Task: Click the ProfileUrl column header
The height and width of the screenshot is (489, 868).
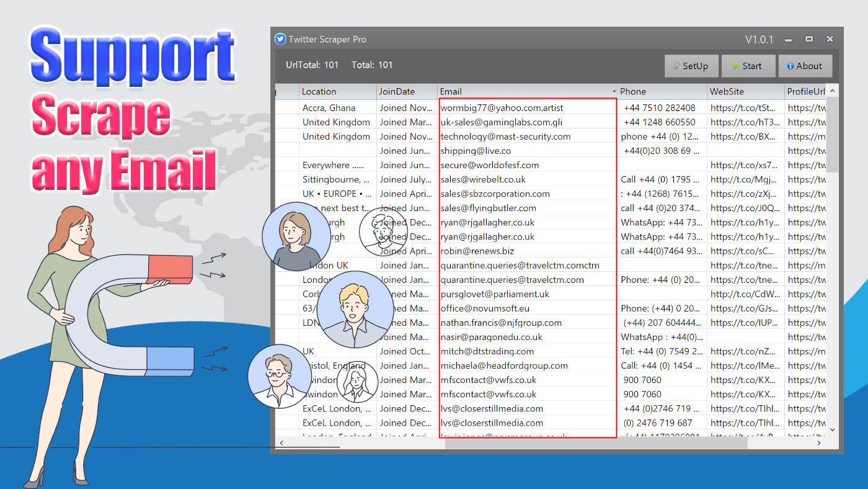Action: point(806,92)
